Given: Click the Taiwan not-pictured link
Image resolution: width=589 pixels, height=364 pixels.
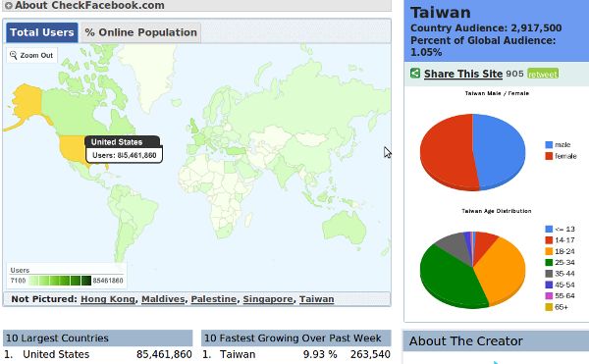Looking at the screenshot, I should tap(317, 299).
